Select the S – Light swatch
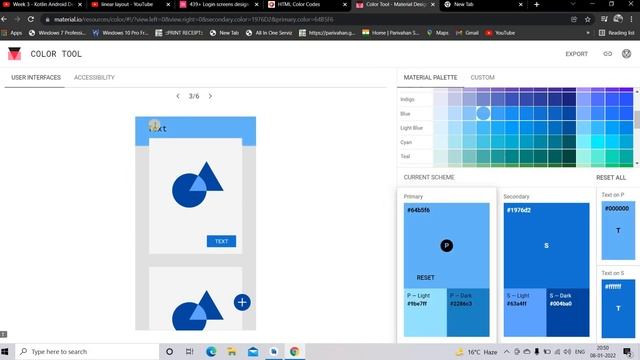 click(x=525, y=312)
